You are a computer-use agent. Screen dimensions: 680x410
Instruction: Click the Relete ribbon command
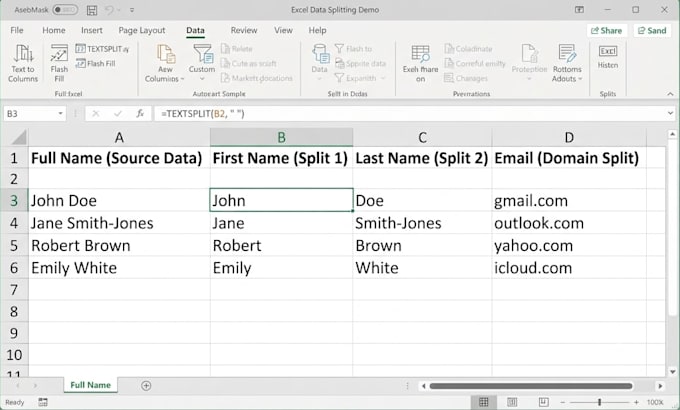click(237, 49)
